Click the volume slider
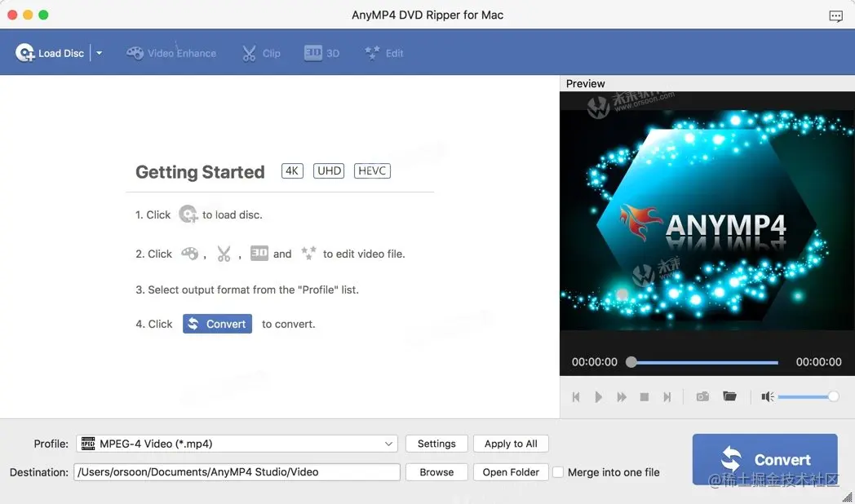This screenshot has width=855, height=504. [808, 396]
